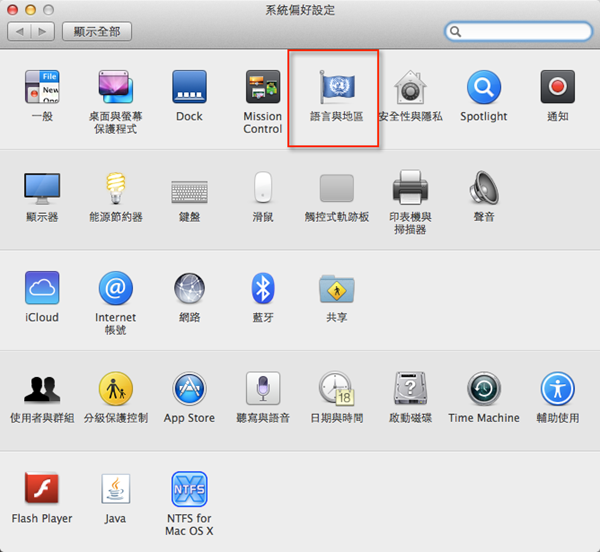Image resolution: width=600 pixels, height=552 pixels.
Task: Click the magnifier icon in search field
Action: click(455, 31)
